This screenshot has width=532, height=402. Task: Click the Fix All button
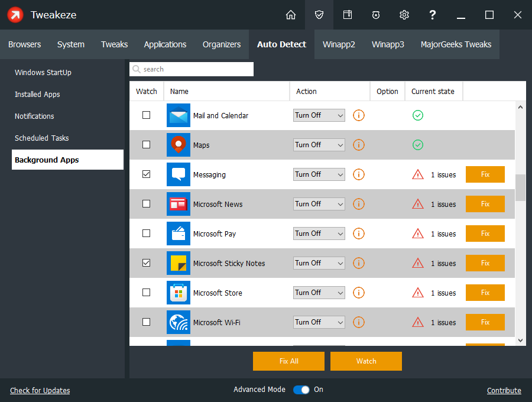point(288,361)
